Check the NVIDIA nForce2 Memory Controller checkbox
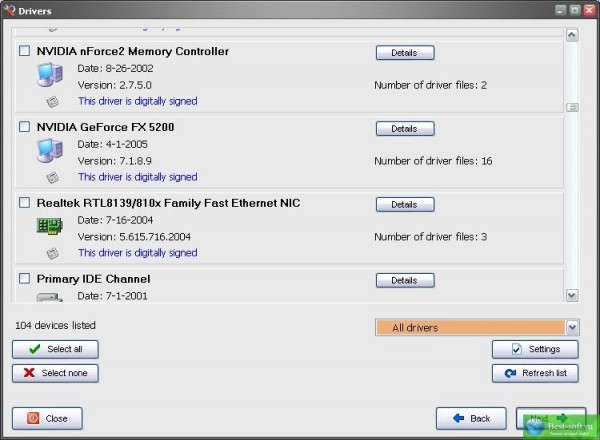Image resolution: width=600 pixels, height=440 pixels. click(x=24, y=51)
